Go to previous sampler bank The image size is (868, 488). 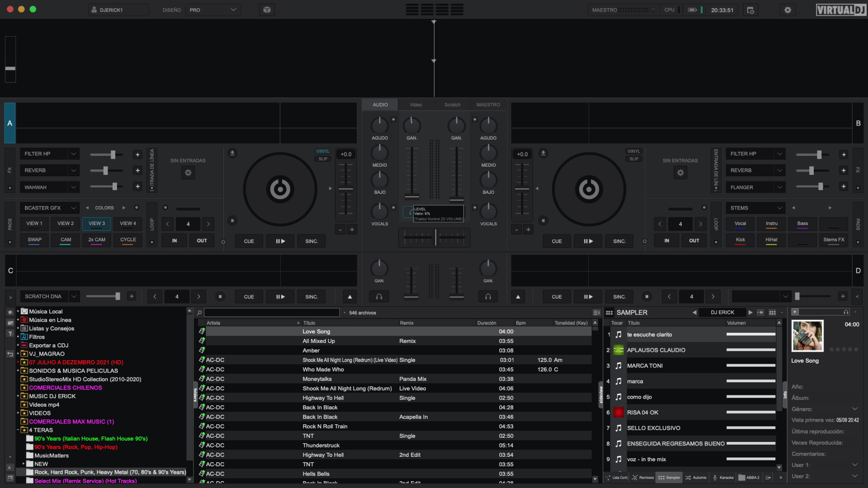(694, 313)
